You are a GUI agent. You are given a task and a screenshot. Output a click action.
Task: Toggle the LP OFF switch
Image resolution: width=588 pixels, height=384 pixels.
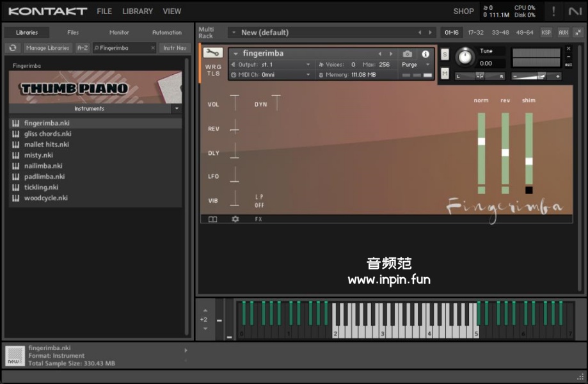point(259,201)
